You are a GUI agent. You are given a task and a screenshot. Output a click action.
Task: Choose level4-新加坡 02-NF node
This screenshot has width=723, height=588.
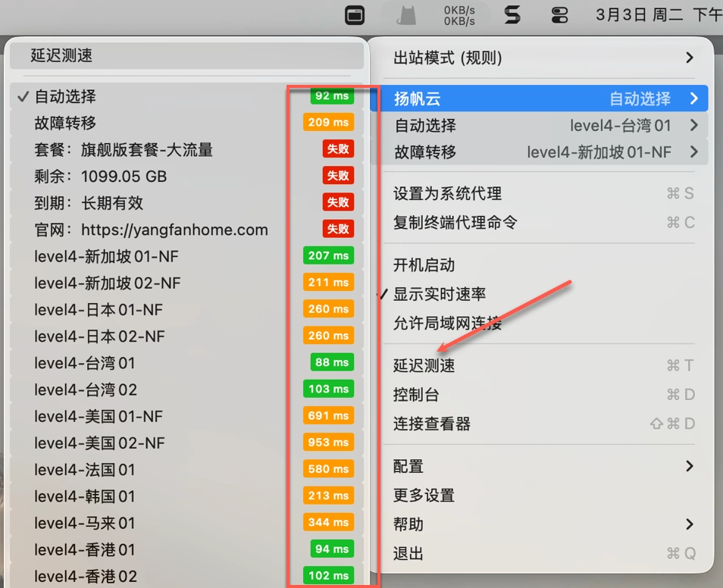(186, 283)
